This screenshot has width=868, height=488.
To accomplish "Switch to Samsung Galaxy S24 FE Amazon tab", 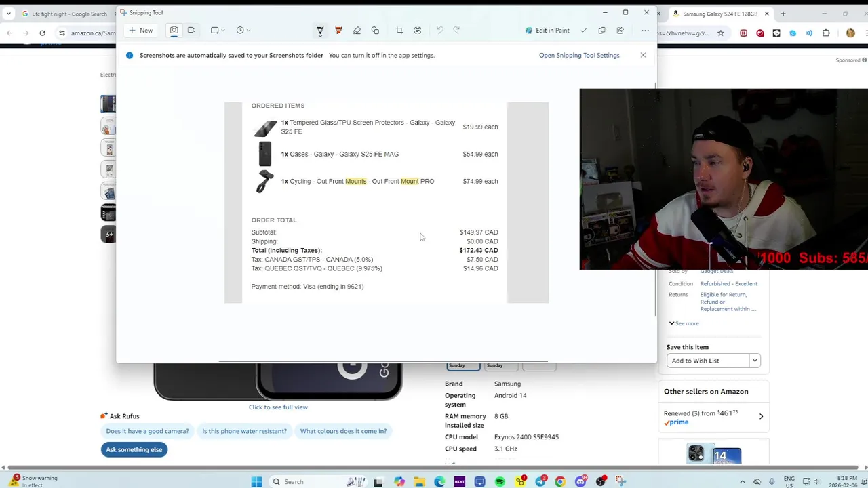I will (x=719, y=14).
